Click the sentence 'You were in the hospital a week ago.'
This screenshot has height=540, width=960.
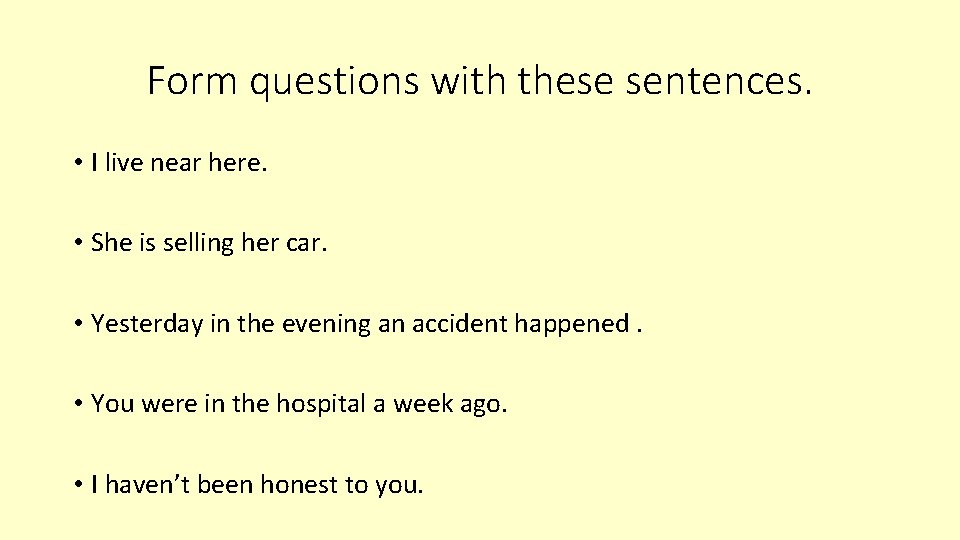point(299,404)
